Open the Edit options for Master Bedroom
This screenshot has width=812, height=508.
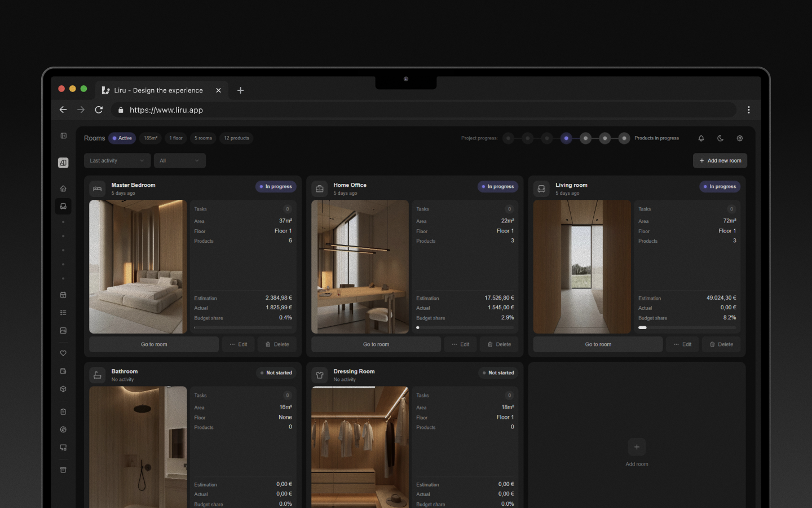239,344
